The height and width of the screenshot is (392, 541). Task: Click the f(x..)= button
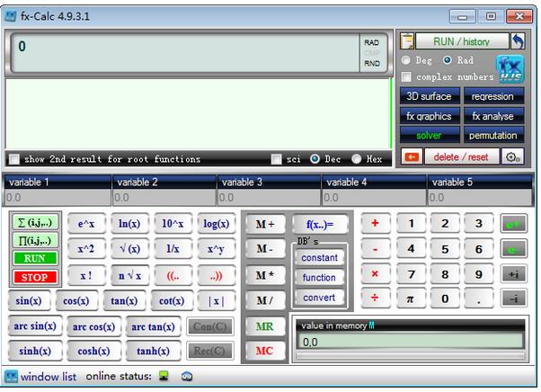click(x=320, y=224)
